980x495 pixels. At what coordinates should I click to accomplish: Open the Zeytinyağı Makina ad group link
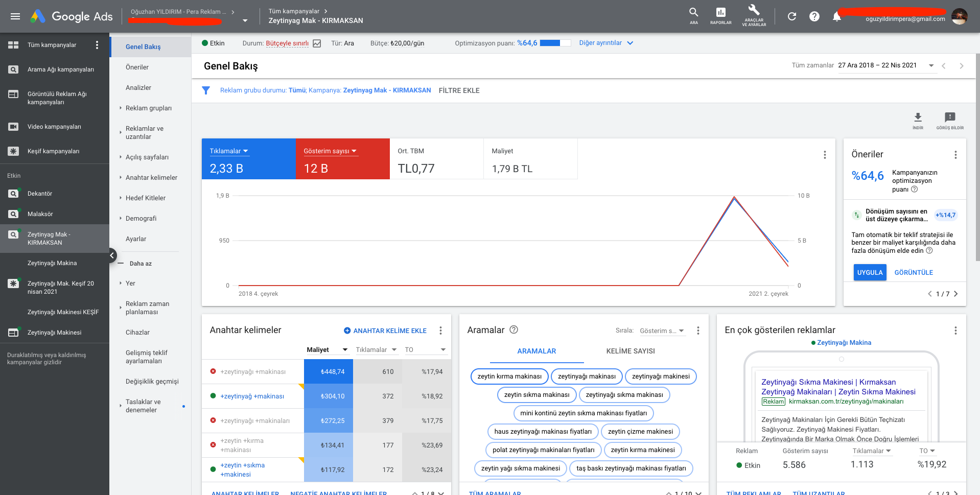pos(844,343)
